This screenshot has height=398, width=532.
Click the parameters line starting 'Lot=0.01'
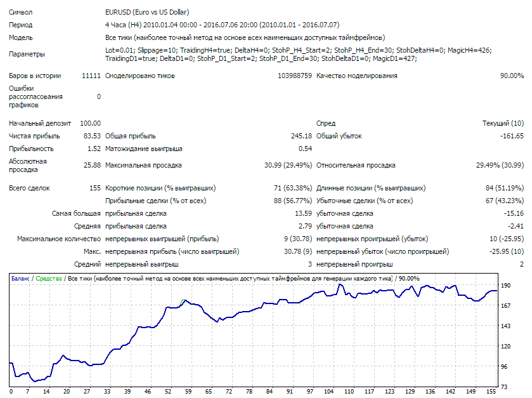(298, 50)
